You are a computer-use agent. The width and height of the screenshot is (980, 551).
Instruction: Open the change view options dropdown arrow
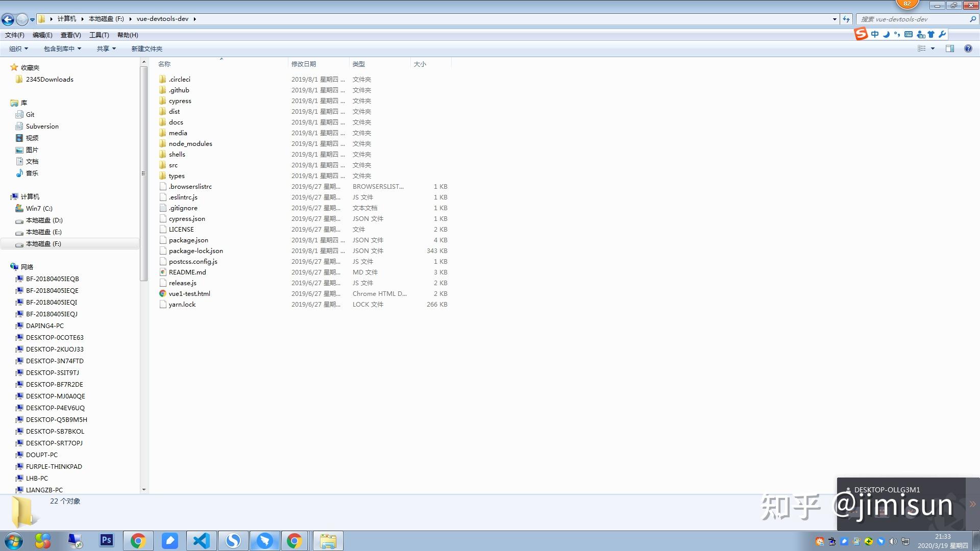click(933, 48)
